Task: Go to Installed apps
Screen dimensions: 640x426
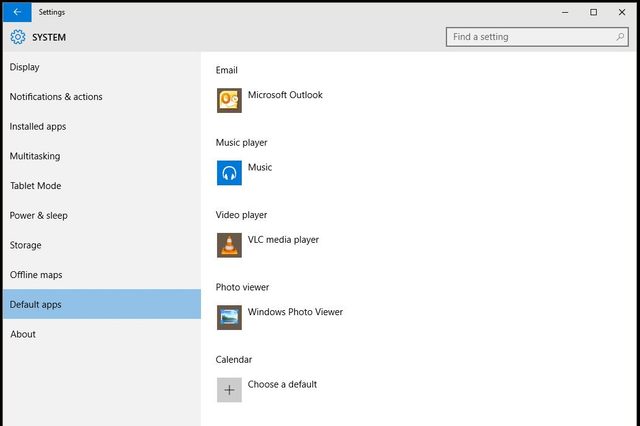Action: (x=102, y=126)
